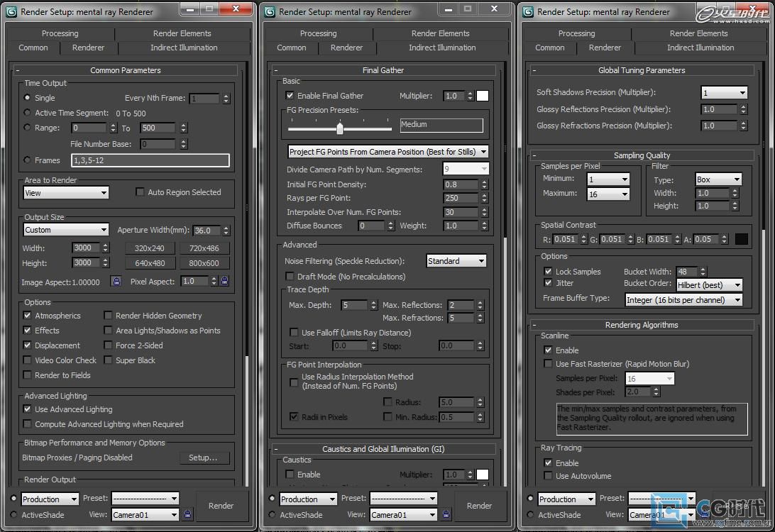Collapse the Sampling Quality rollout
775x532 pixels.
[534, 155]
